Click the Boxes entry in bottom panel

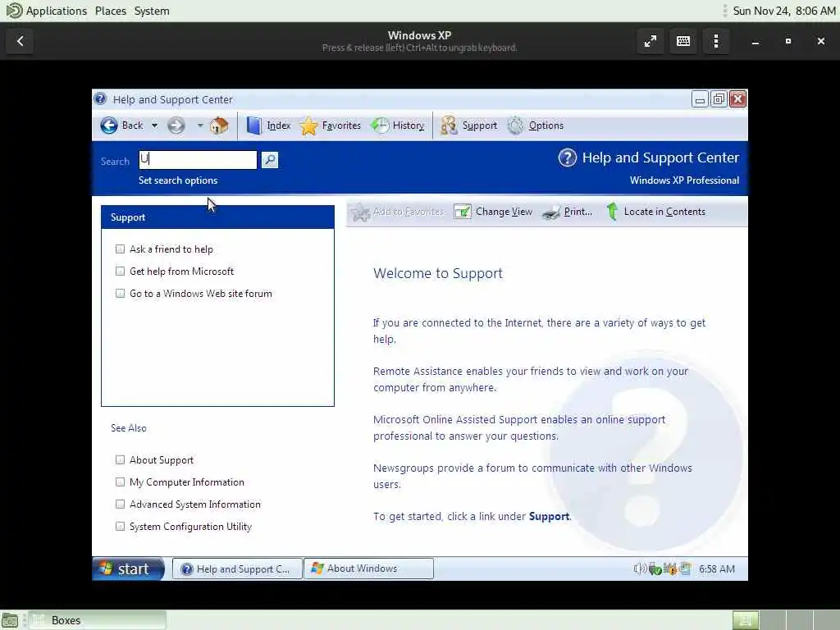[97, 620]
